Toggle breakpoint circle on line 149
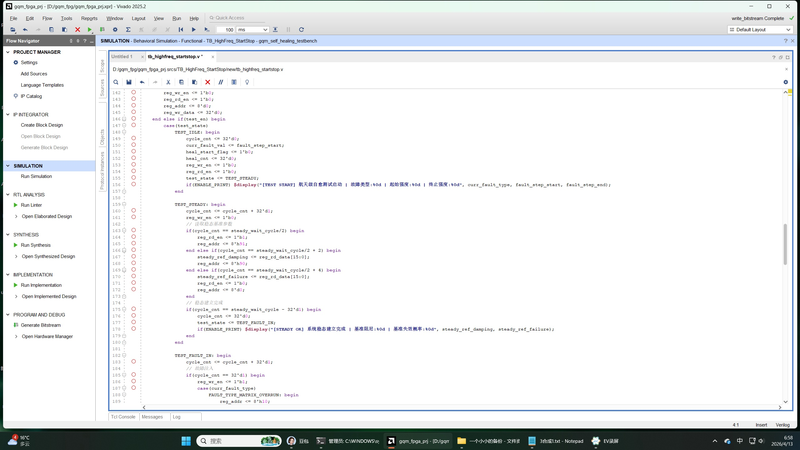This screenshot has height=450, width=800. [134, 139]
